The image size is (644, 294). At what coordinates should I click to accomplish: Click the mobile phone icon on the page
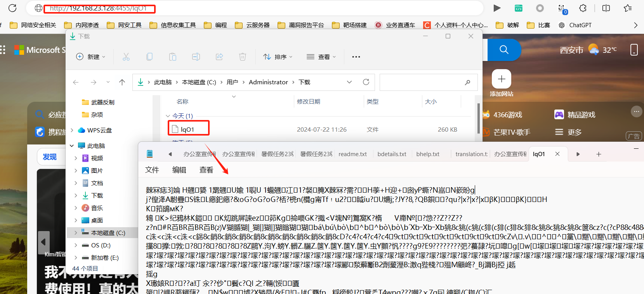(x=634, y=50)
